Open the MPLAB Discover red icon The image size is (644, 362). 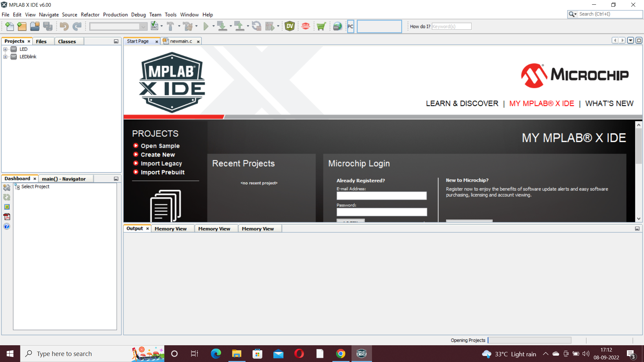click(306, 26)
